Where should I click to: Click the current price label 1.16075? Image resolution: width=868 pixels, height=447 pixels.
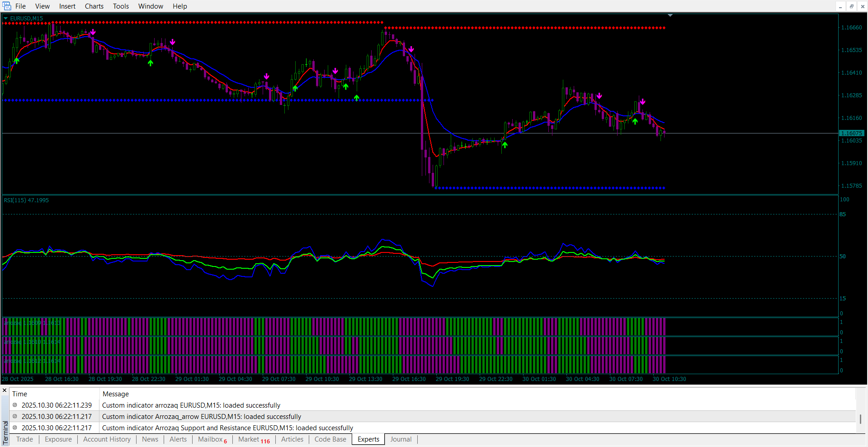tap(851, 133)
